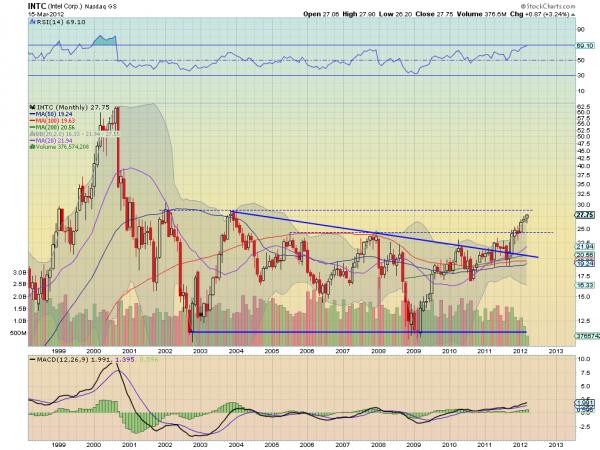Screen dimensions: 600x450
Task: Click the Chg +0.87 (+3.24%) text
Action: coord(540,14)
